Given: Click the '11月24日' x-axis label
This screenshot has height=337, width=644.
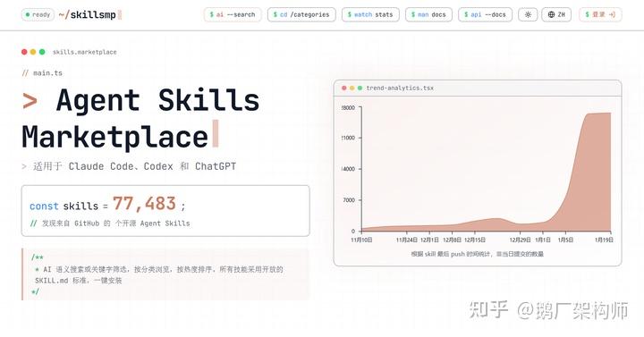Looking at the screenshot, I should (407, 240).
